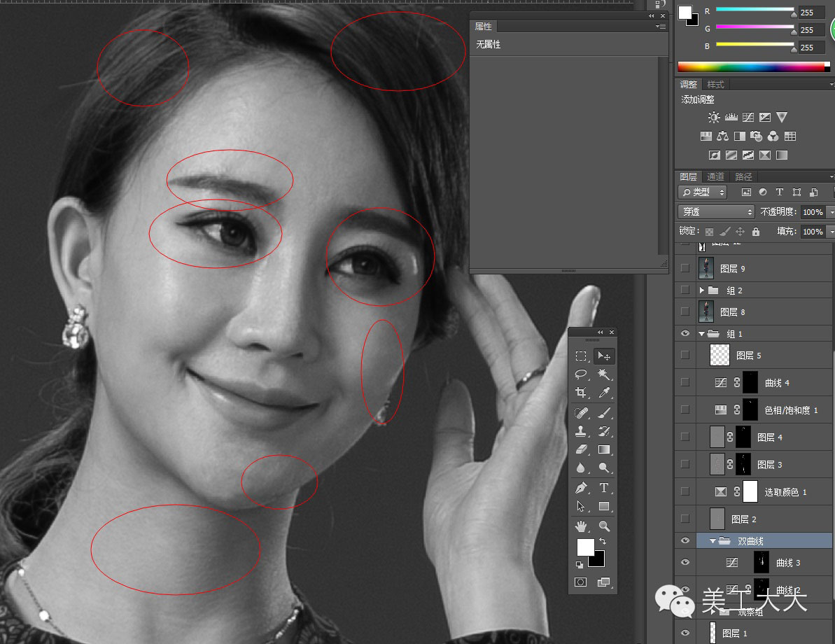Select the 图层 4 layer name
Image resolution: width=835 pixels, height=644 pixels.
click(769, 437)
